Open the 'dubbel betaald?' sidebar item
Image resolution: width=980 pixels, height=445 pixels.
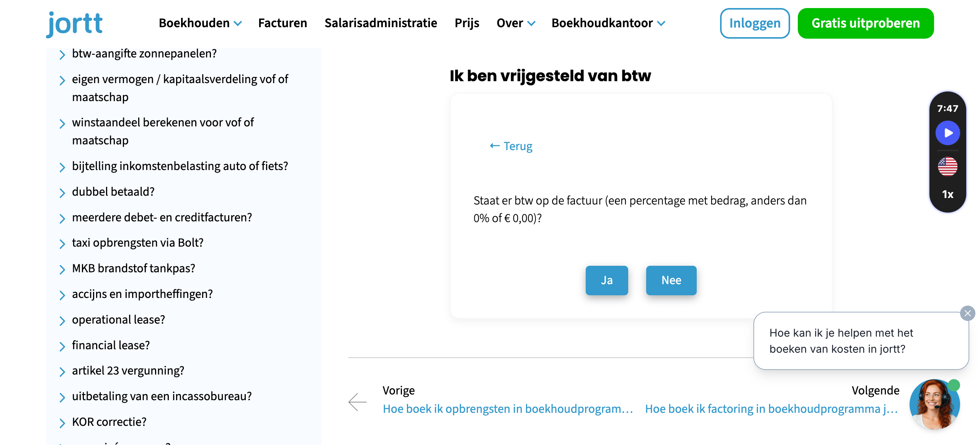[113, 191]
